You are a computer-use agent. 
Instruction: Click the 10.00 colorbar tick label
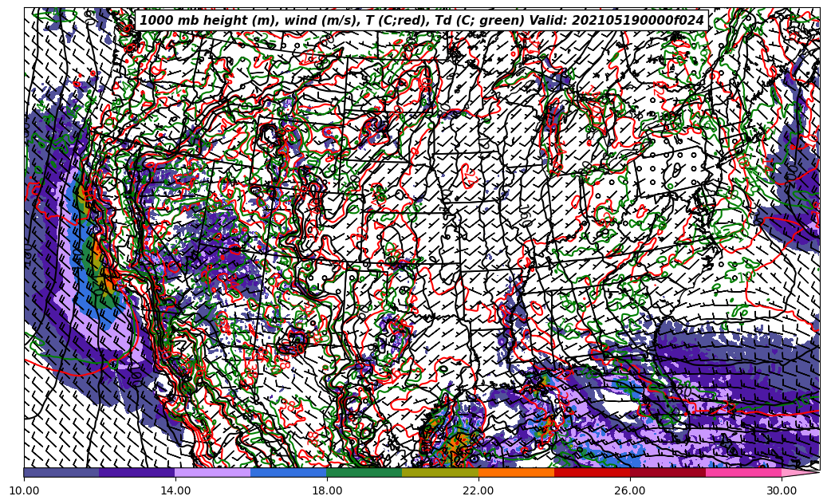pos(24,491)
